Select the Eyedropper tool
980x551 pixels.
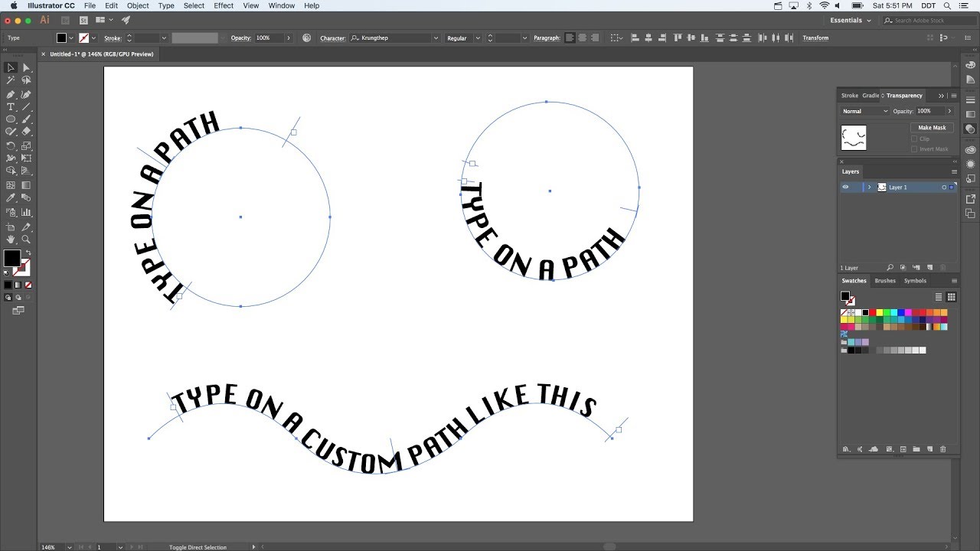point(11,198)
